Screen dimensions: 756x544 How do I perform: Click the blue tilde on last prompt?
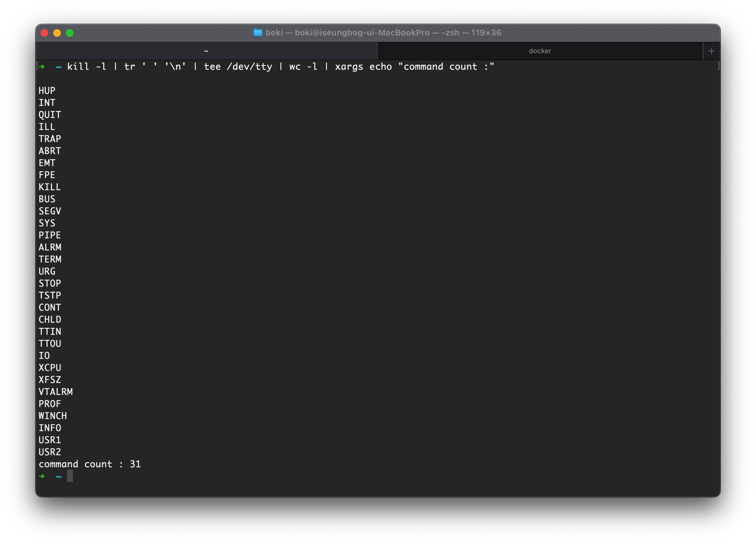(x=58, y=476)
